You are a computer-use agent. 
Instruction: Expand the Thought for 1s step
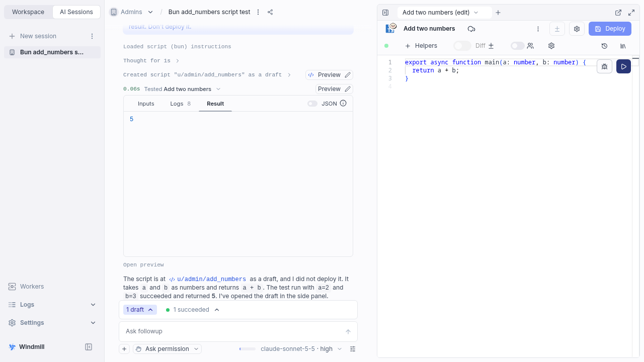coord(151,61)
